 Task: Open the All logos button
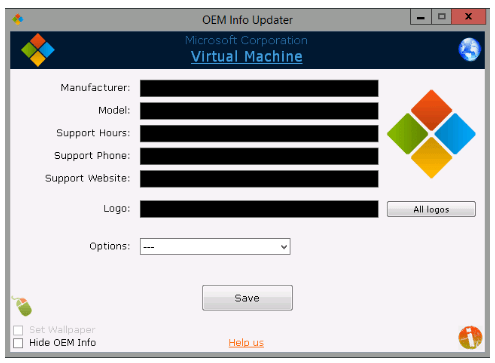(431, 209)
